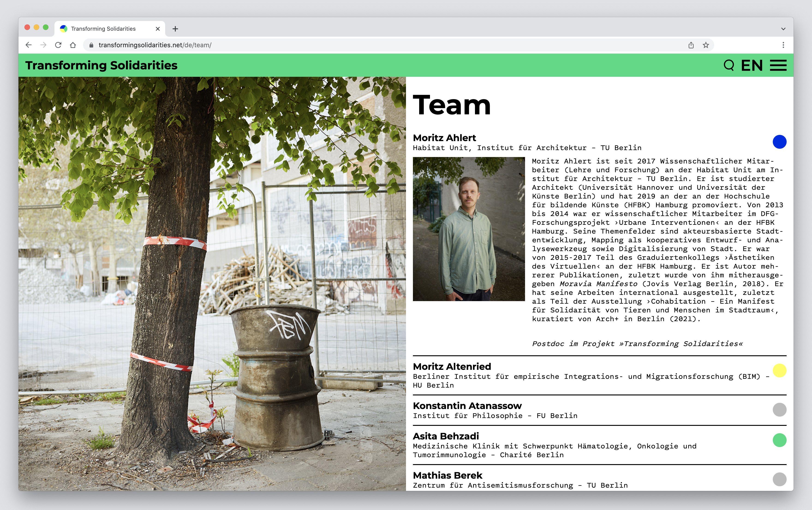Click the browser back arrow
This screenshot has height=510, width=812.
[x=29, y=45]
